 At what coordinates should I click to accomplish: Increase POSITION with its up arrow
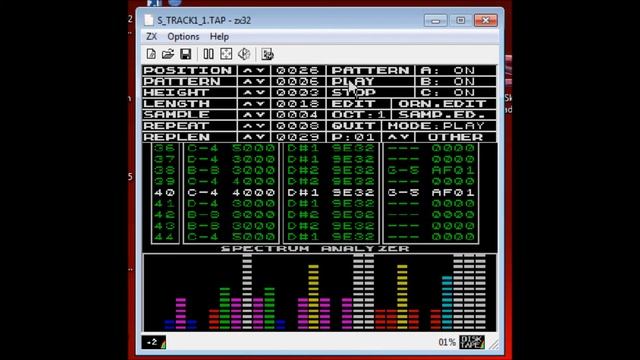click(x=247, y=70)
